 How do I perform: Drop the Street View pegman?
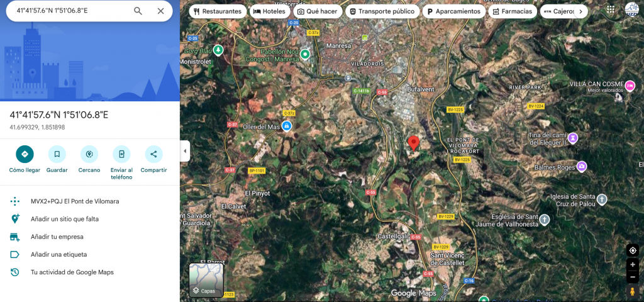(633, 292)
